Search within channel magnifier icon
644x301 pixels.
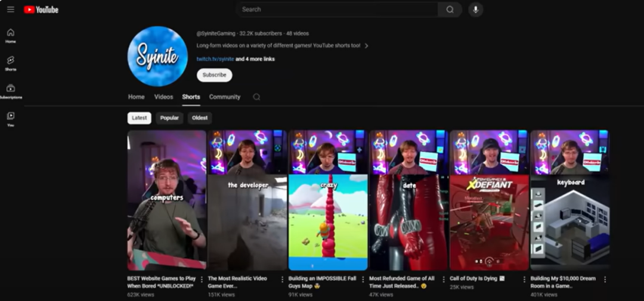pos(256,97)
